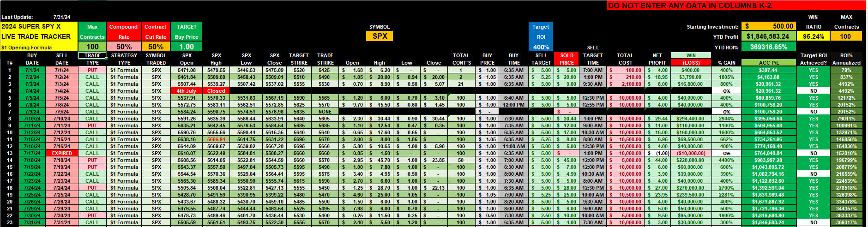Screen dimensions: 868x227
Task: Select ACC P/L value $397.44
Action: point(769,70)
